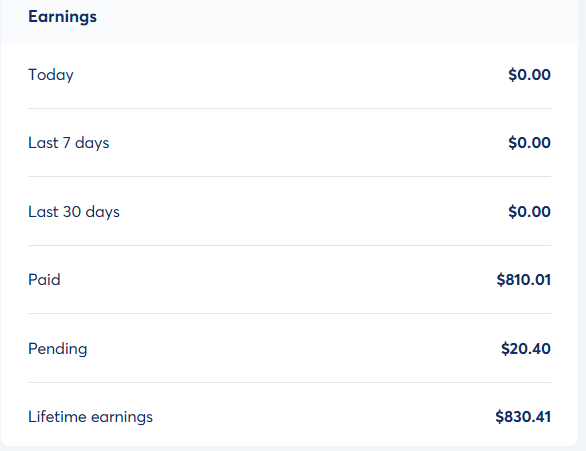586x451 pixels.
Task: Click the divider line beneath Last 30 days
Action: (289, 245)
